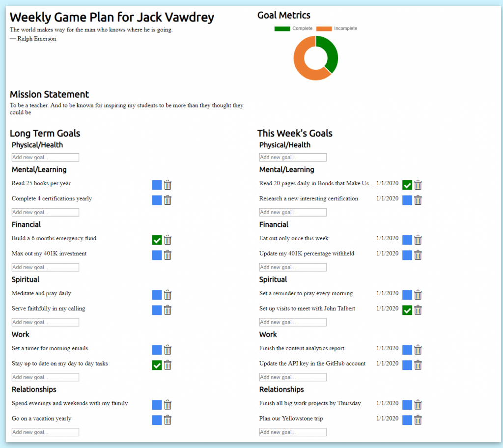Remove the "Go on a vacation yearly" goal
The height and width of the screenshot is (448, 503).
click(x=168, y=420)
